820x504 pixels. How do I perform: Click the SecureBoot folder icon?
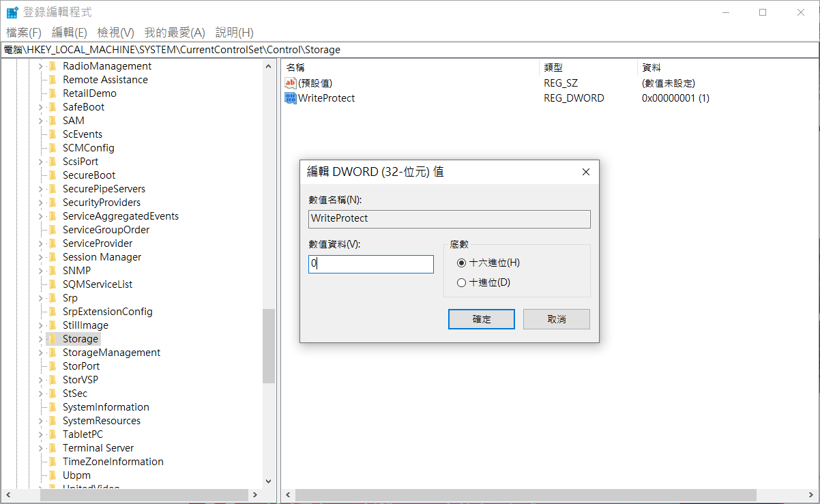click(x=53, y=175)
